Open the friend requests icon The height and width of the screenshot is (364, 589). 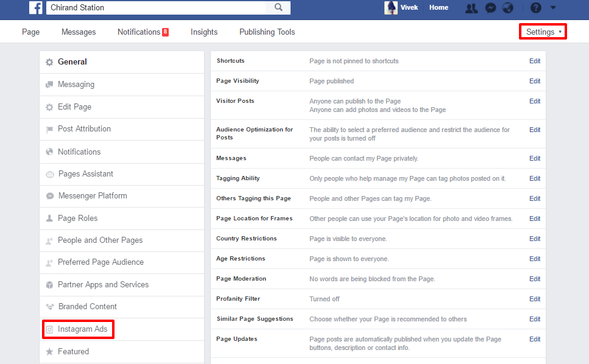pos(471,8)
